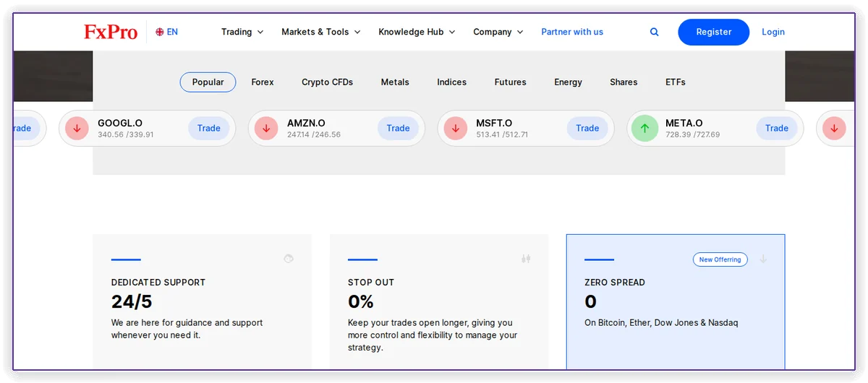Switch to the ETFs tab

pyautogui.click(x=676, y=82)
